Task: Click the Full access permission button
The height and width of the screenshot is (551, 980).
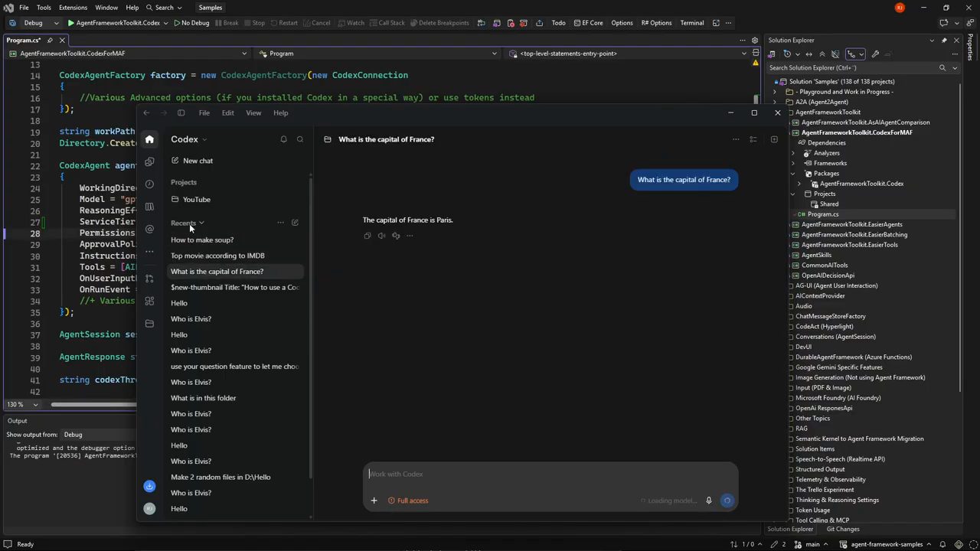Action: 408,500
